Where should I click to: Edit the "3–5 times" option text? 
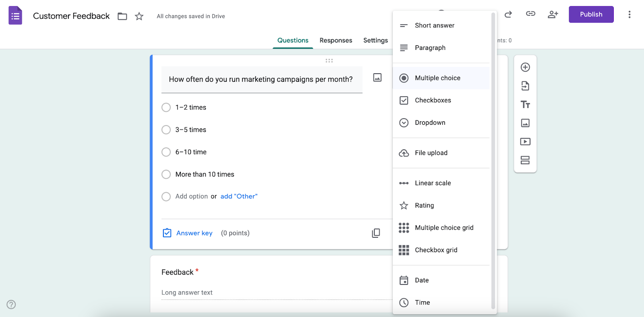pyautogui.click(x=191, y=130)
